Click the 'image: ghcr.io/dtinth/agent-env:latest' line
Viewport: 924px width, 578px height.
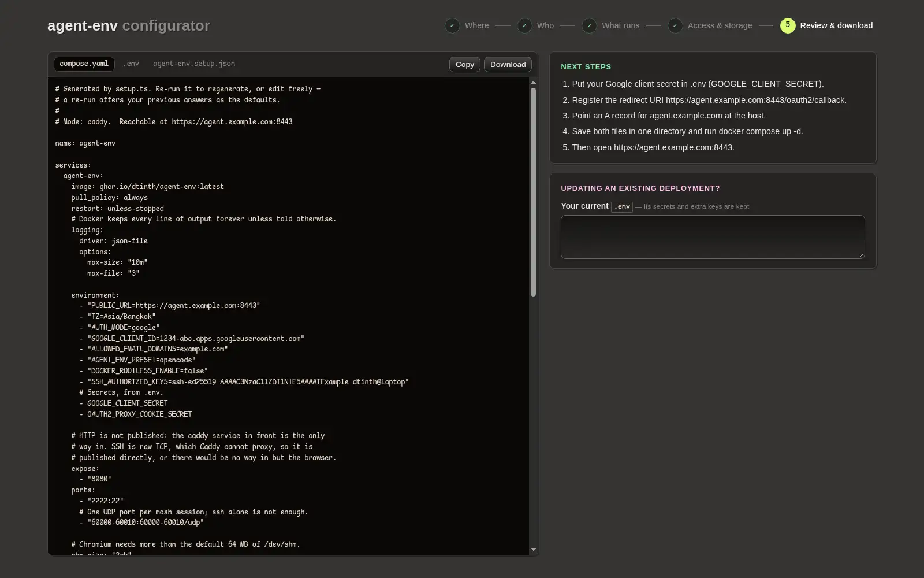147,187
